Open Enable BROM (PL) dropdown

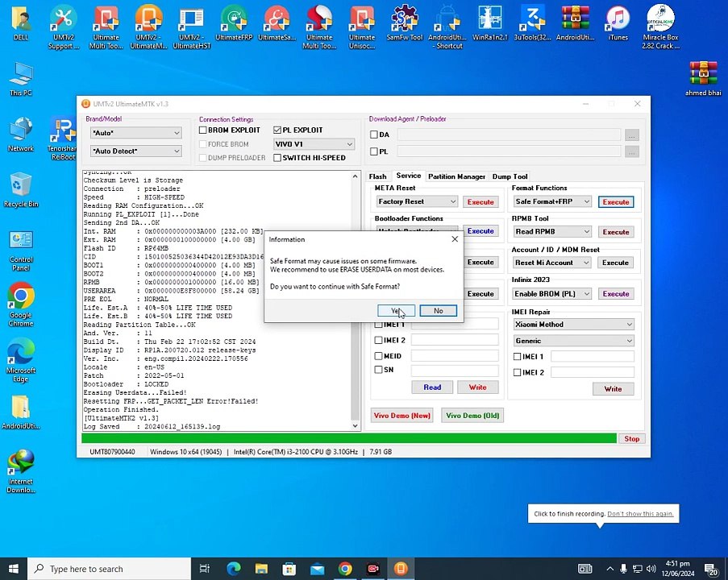pos(552,294)
